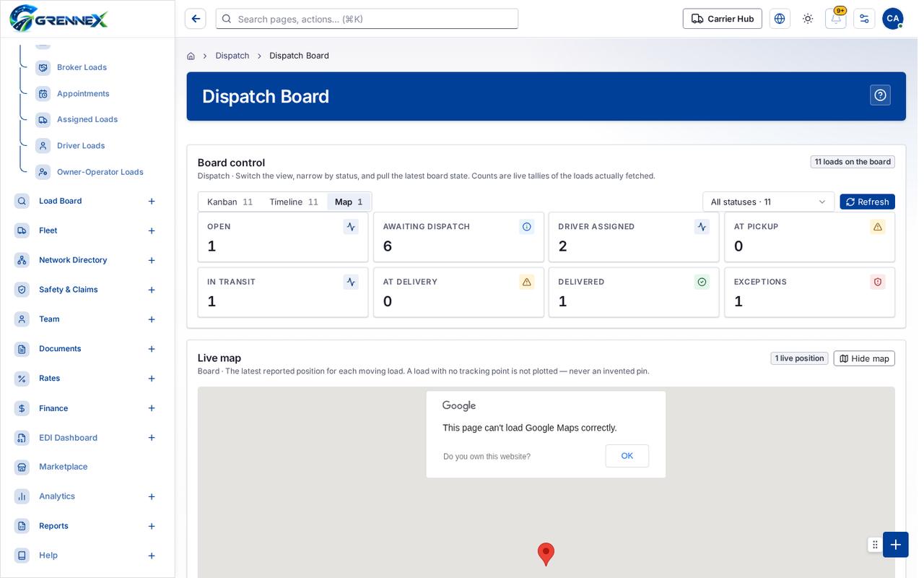Click the At Delivery warning icon
Viewport: 924px width, 578px height.
point(527,282)
